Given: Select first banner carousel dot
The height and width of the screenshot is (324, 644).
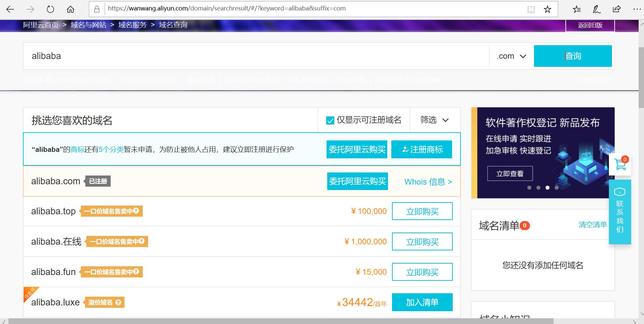Looking at the screenshot, I should point(529,188).
